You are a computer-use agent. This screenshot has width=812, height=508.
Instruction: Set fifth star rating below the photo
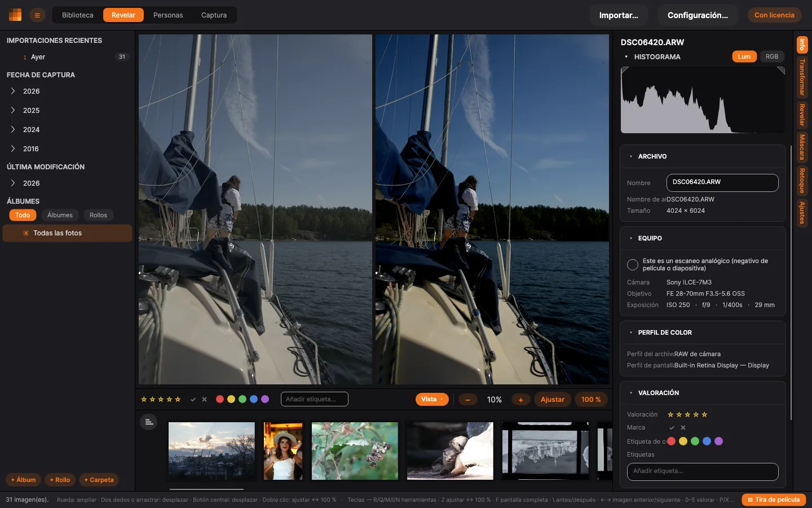(178, 399)
